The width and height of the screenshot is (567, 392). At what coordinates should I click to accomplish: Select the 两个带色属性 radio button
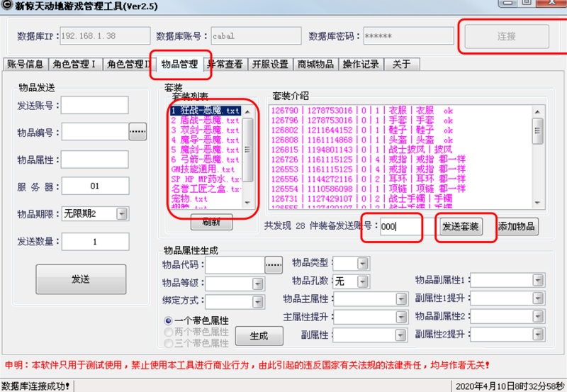point(169,332)
